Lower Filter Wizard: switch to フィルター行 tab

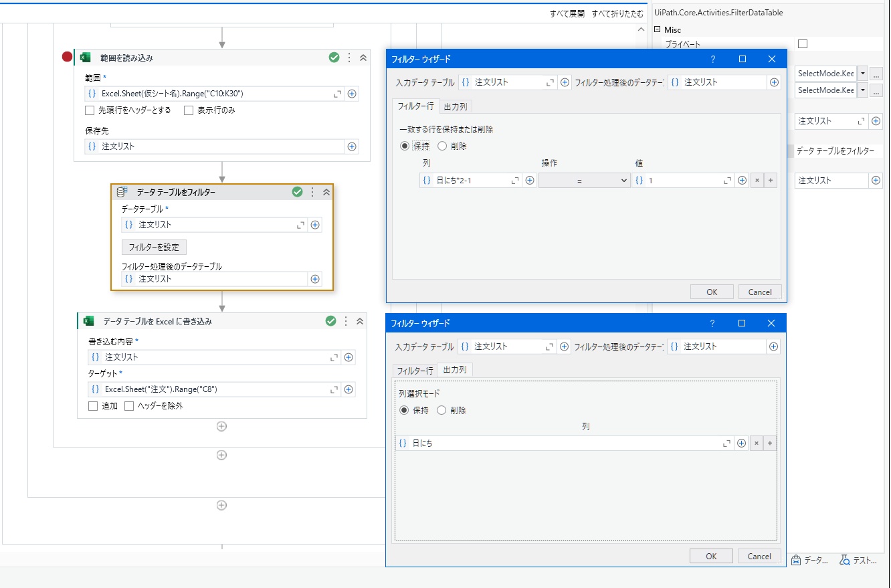coord(415,371)
